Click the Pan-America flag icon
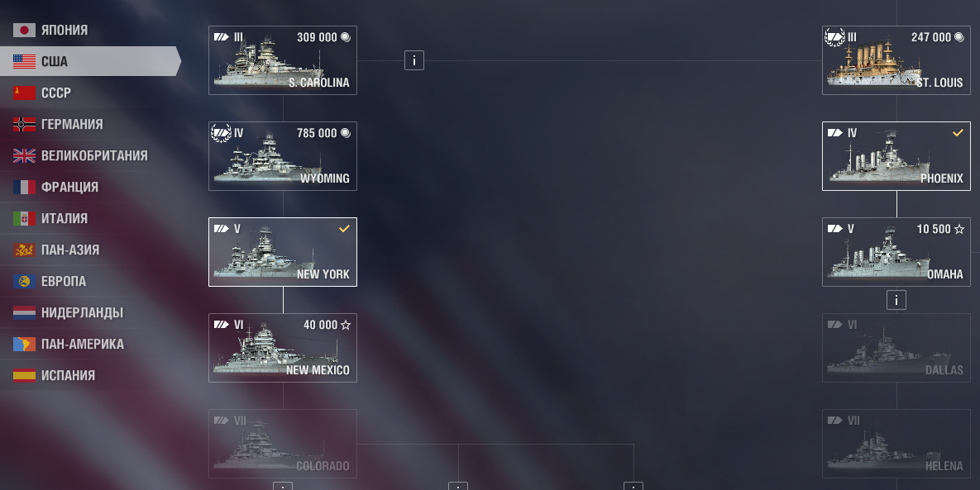Screen dimensions: 980x490 point(24,344)
